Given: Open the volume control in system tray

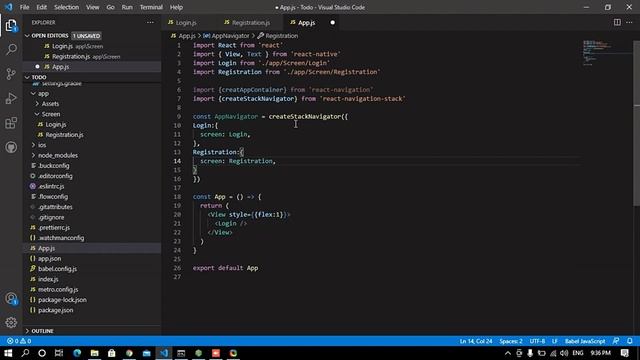Looking at the screenshot, I should [x=564, y=353].
